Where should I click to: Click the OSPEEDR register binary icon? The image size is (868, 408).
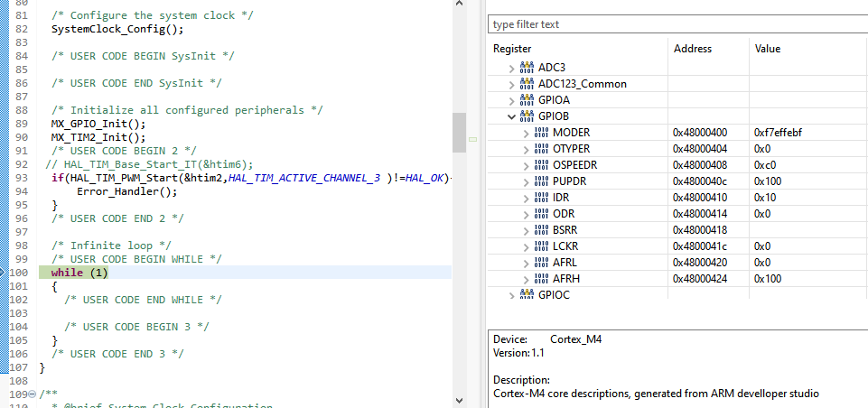point(541,165)
